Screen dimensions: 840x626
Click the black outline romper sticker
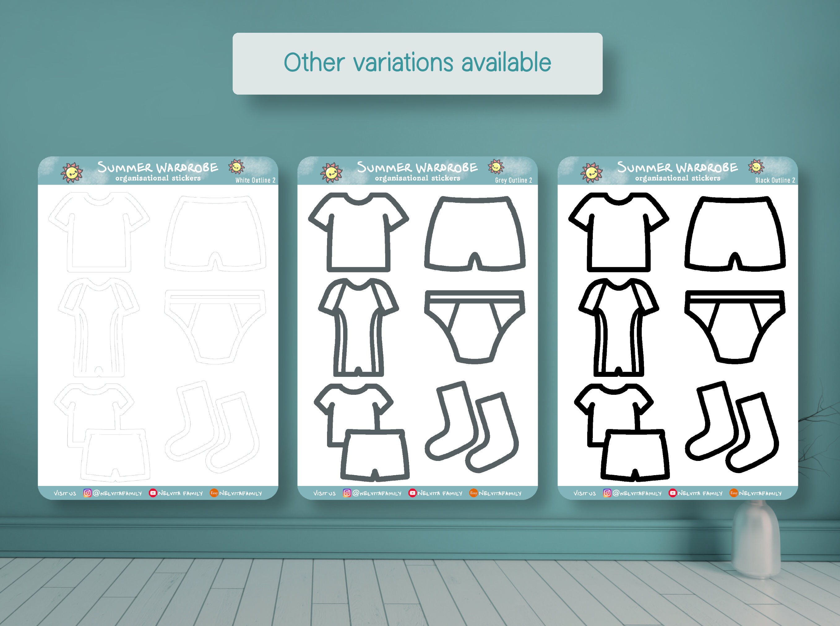618,328
